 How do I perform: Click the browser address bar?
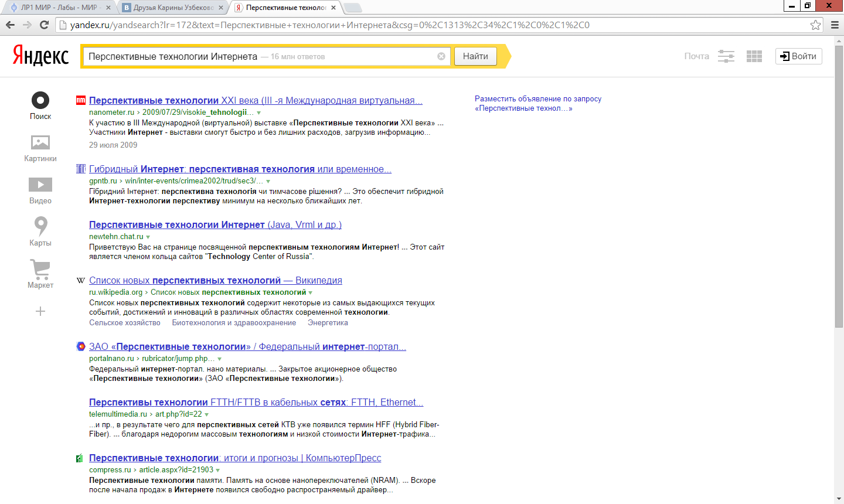click(x=434, y=25)
